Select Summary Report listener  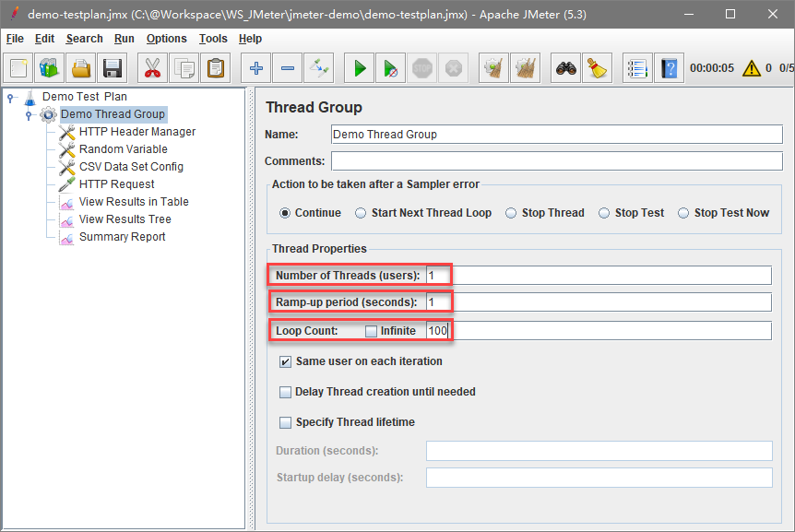coord(122,237)
